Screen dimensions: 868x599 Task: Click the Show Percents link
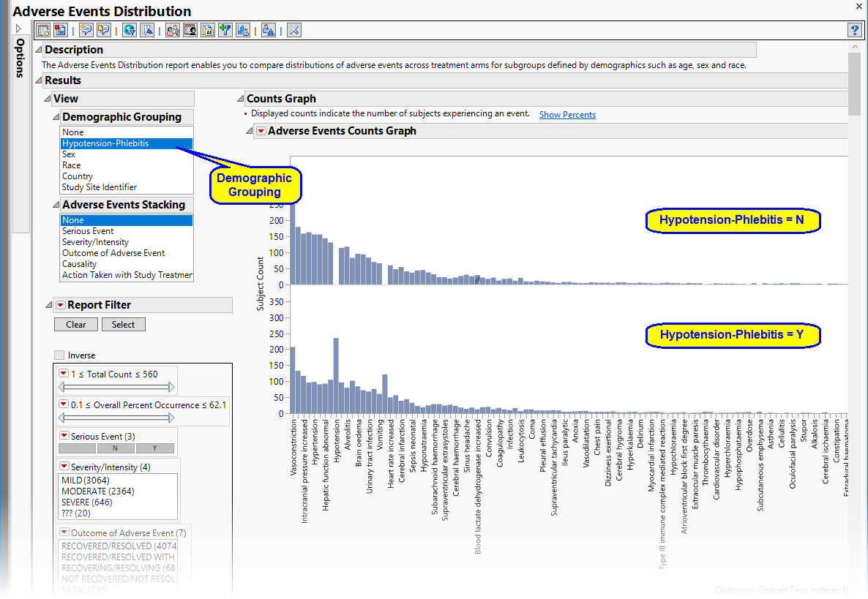[567, 115]
